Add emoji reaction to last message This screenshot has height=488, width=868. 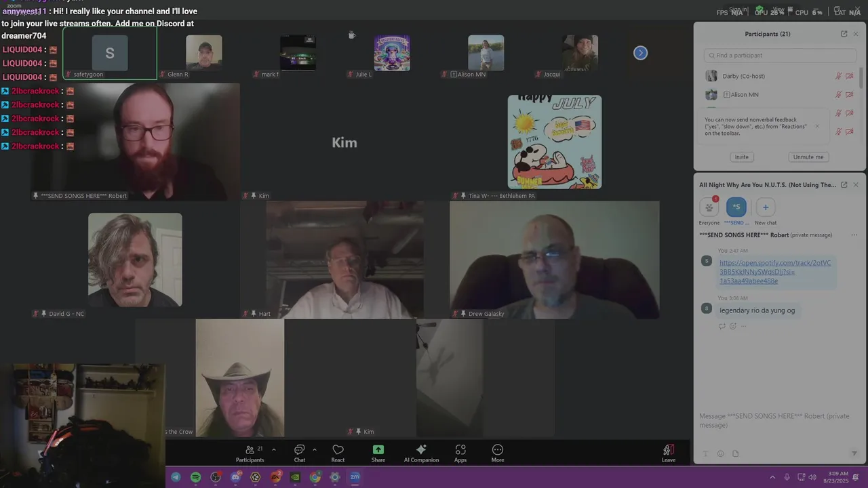(x=733, y=326)
